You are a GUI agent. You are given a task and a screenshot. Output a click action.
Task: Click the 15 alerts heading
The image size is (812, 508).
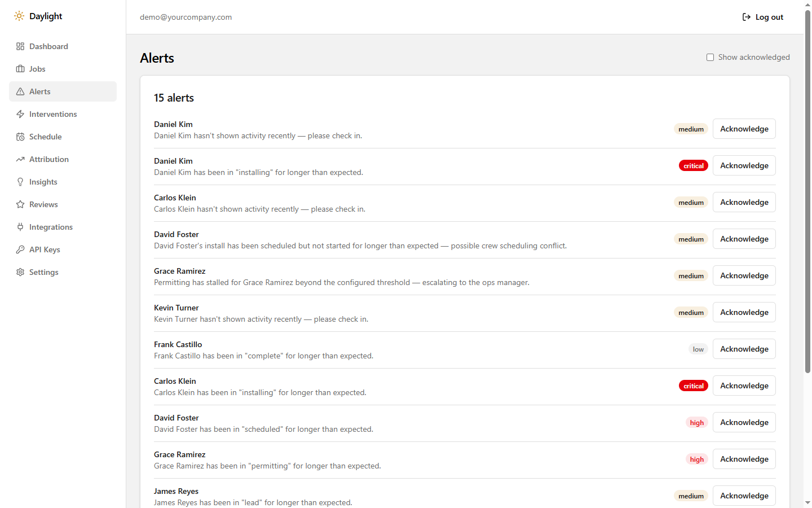(174, 98)
